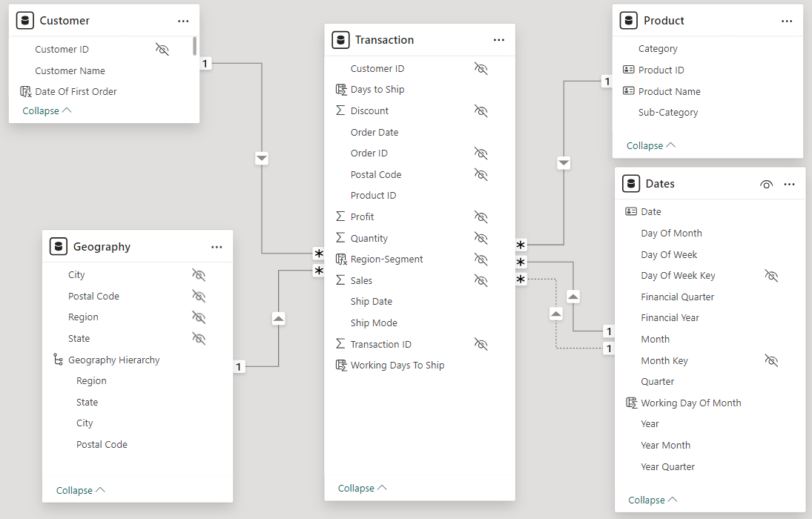Open the Product table more options ellipsis
The image size is (812, 519).
click(x=787, y=22)
